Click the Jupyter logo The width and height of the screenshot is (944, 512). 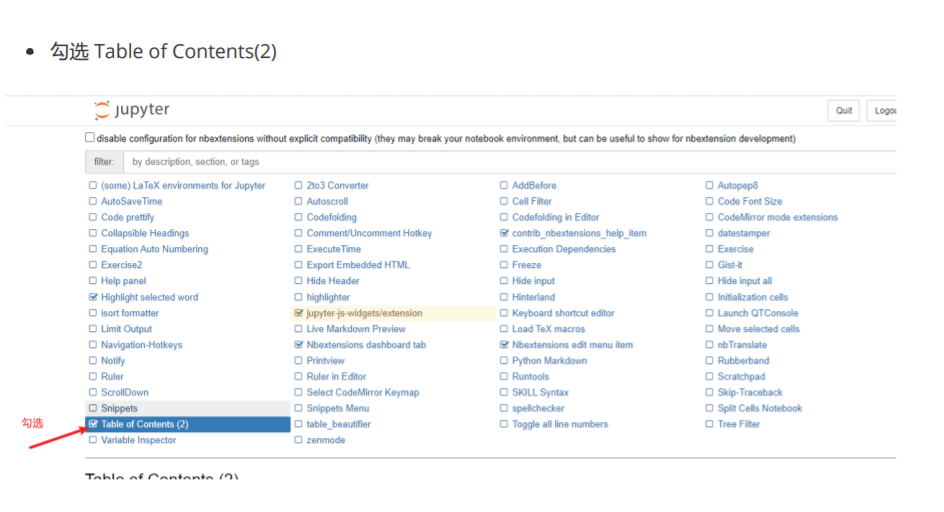(132, 110)
